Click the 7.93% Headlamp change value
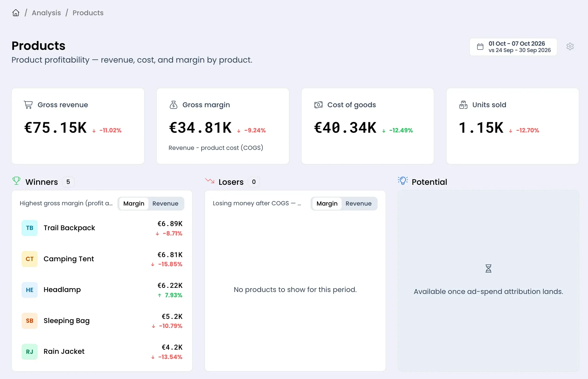Viewport: 588px width, 379px height. pyautogui.click(x=174, y=295)
